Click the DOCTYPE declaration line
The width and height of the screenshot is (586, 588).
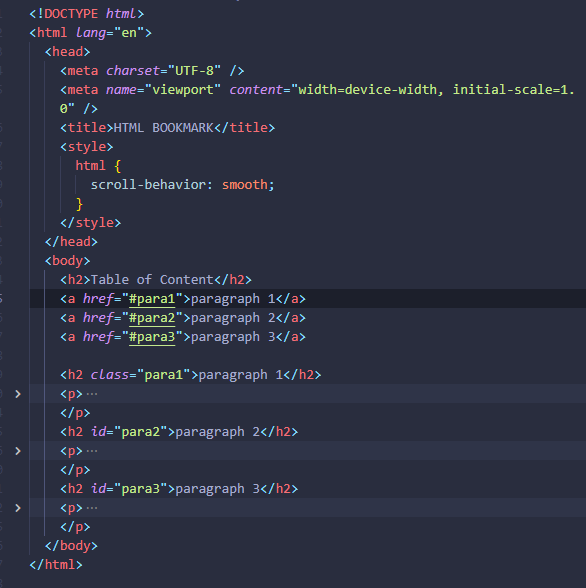pyautogui.click(x=87, y=14)
